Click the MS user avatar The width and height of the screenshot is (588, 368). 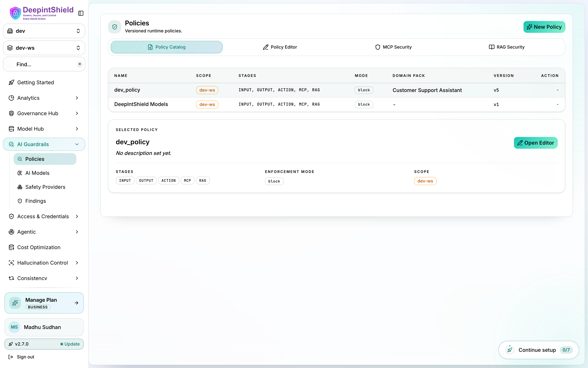[x=14, y=327]
